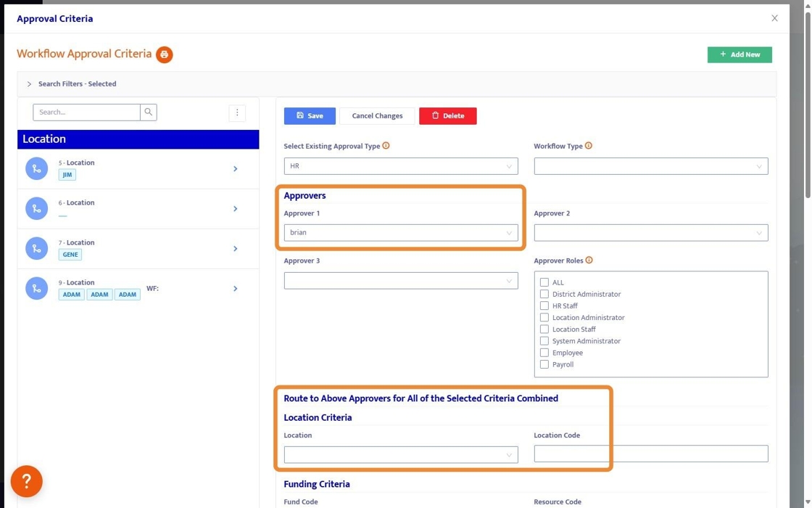Expand the 9 - Location row chevron
812x508 pixels.
coord(235,289)
